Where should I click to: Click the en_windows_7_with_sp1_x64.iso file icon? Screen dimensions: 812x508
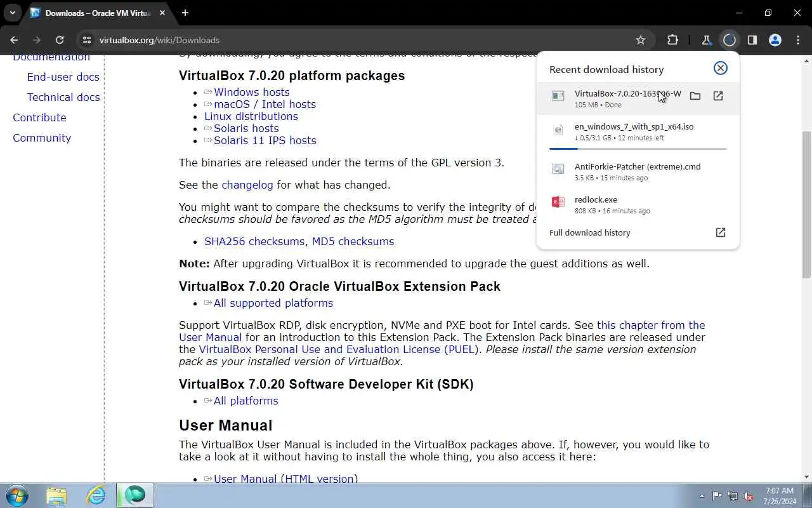click(x=558, y=130)
